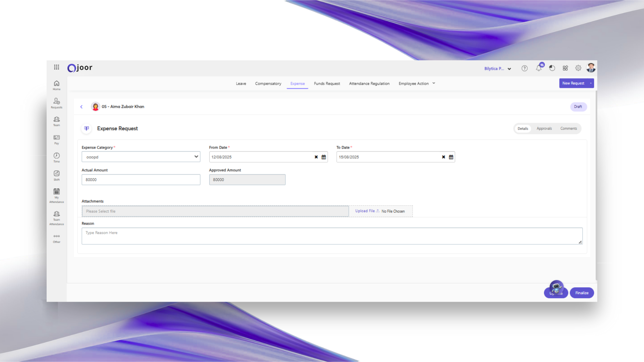Switch to the Approvals tab
The width and height of the screenshot is (644, 362).
point(544,129)
